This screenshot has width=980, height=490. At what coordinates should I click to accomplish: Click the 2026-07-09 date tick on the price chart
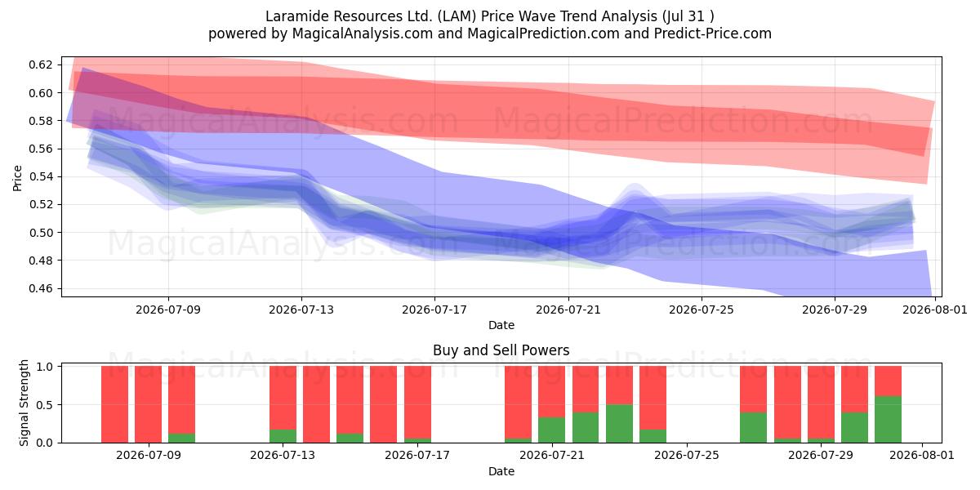click(x=168, y=309)
